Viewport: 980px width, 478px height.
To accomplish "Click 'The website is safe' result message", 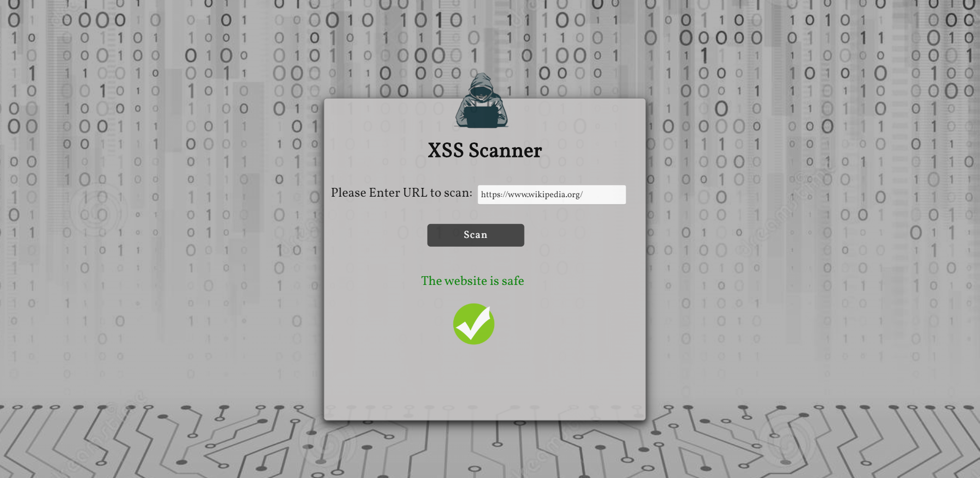I will [472, 281].
